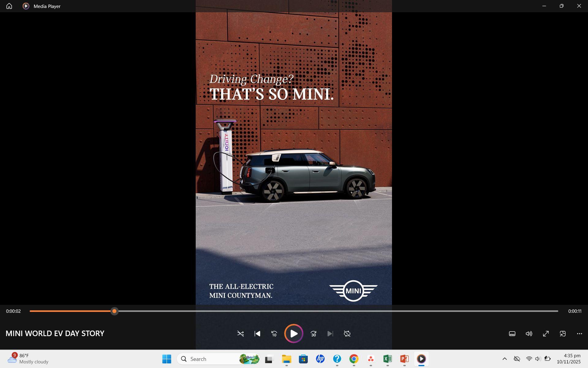The image size is (588, 368).
Task: Skip to next track
Action: tap(330, 334)
